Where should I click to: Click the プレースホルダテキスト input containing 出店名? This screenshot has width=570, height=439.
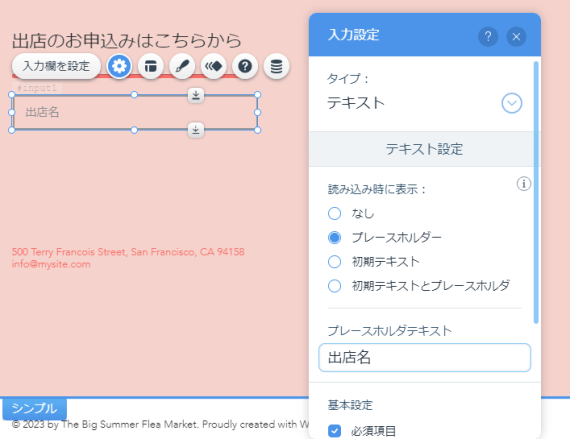coord(425,358)
